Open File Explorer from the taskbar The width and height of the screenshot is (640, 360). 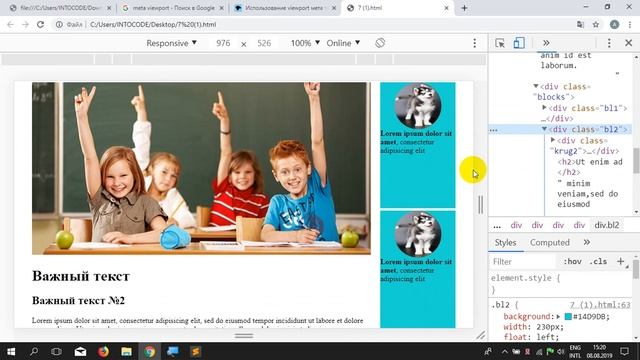[x=126, y=351]
